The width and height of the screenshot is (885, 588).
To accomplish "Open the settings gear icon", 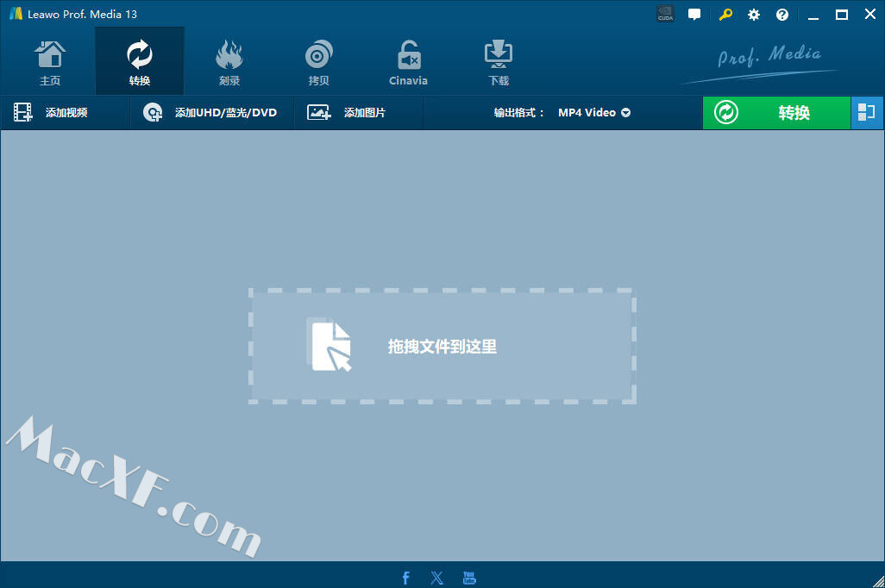I will 754,15.
